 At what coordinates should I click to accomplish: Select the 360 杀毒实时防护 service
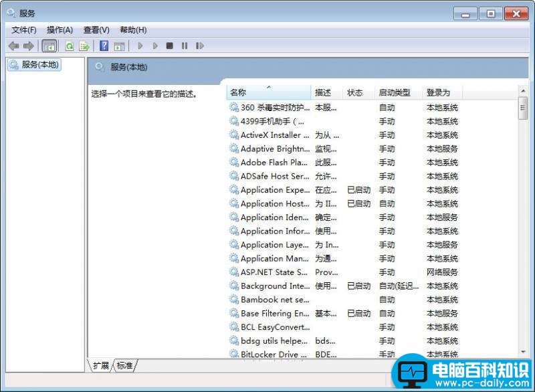(270, 108)
